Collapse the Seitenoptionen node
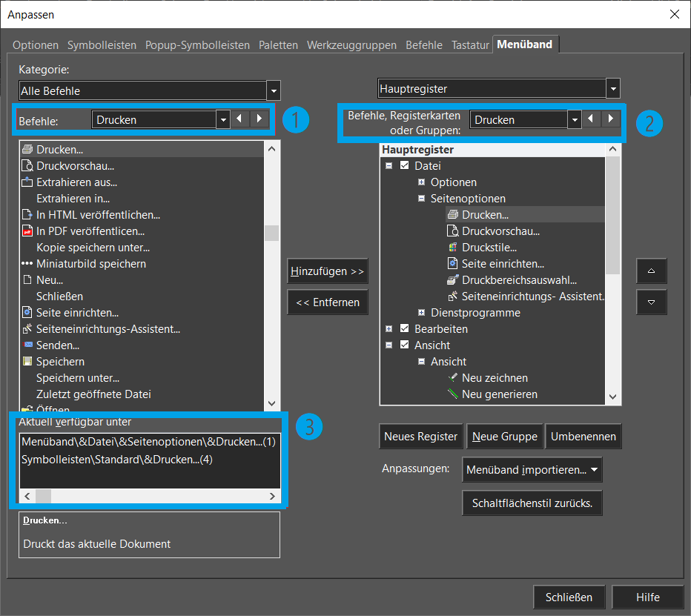 point(421,198)
